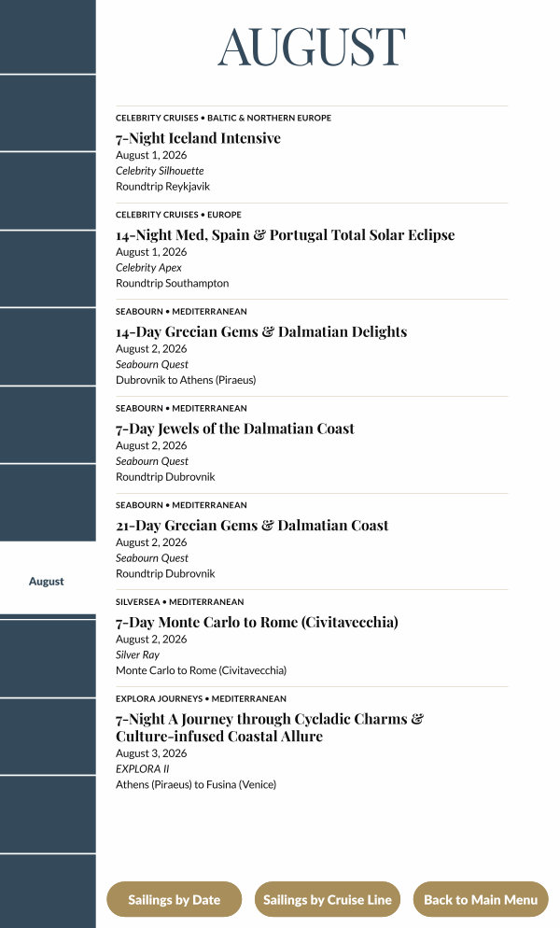This screenshot has width=560, height=928.
Task: Go Back to Main Menu
Action: [481, 900]
